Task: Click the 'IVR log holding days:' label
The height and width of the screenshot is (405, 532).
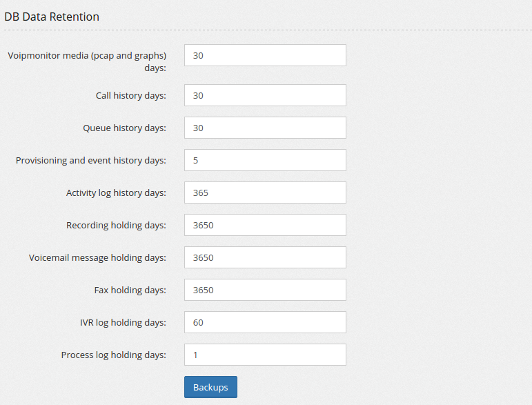Action: pos(123,323)
